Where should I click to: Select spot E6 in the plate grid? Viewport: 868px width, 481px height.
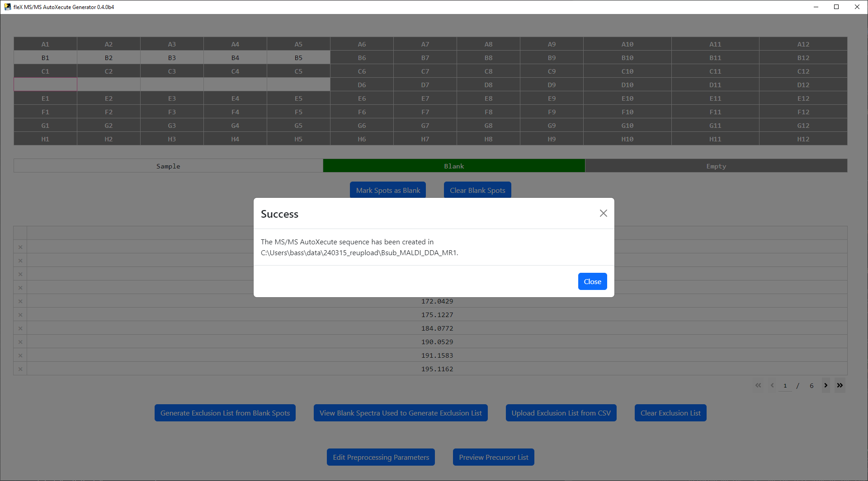pyautogui.click(x=362, y=98)
